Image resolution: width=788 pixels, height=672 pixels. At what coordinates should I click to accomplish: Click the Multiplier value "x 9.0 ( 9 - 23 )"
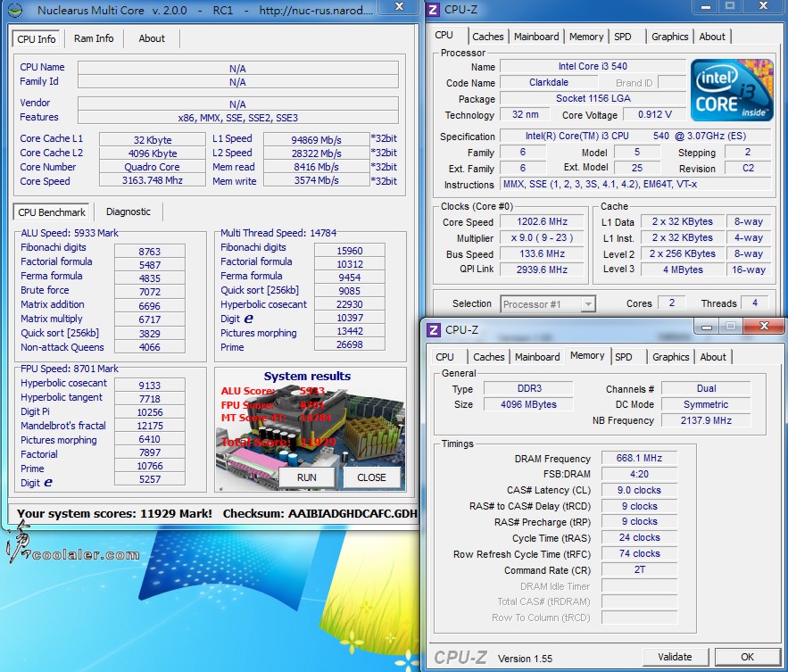tap(543, 237)
